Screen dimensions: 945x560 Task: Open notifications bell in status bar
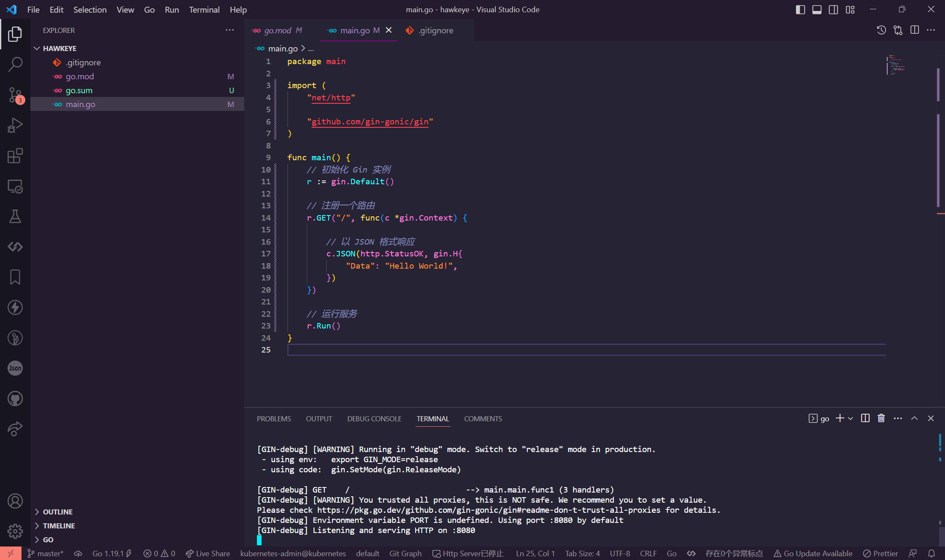pyautogui.click(x=931, y=554)
